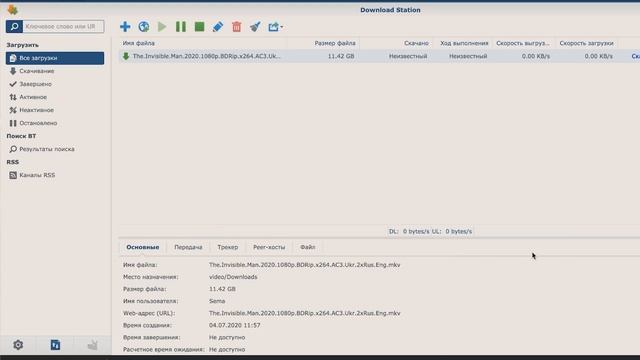Sort by the 'Скачано' column header
The height and width of the screenshot is (360, 640).
coord(416,43)
